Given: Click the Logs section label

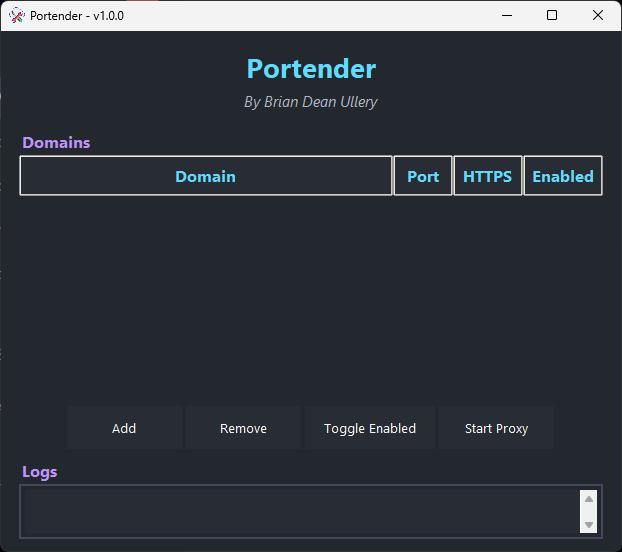Looking at the screenshot, I should [40, 471].
